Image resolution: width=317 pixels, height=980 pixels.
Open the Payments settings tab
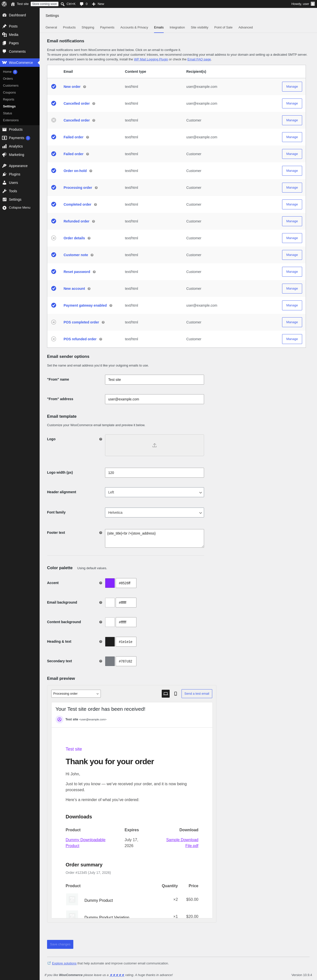pos(107,27)
